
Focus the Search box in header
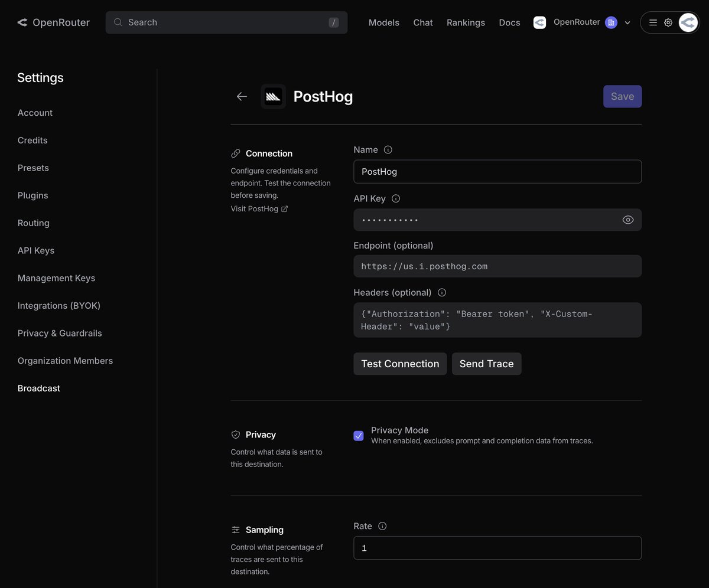[x=226, y=22]
